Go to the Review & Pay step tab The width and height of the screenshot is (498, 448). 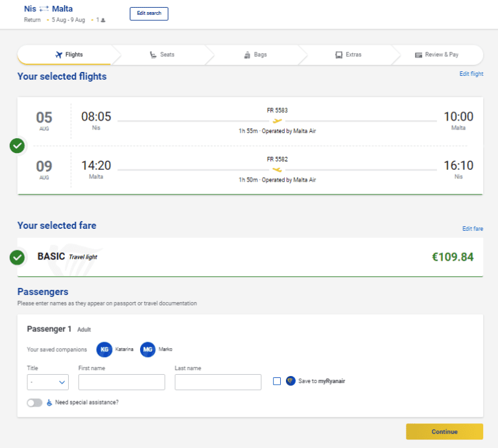tap(437, 54)
